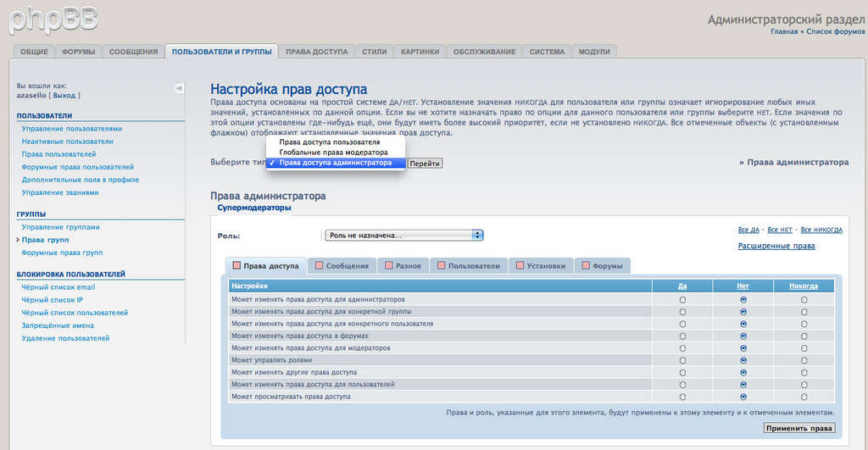Click the red square on the Сообщения tab

tap(320, 265)
